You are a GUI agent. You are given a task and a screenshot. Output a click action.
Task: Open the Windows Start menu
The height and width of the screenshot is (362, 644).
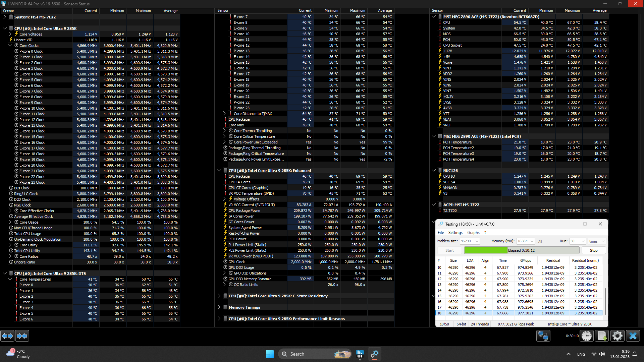coord(270,354)
